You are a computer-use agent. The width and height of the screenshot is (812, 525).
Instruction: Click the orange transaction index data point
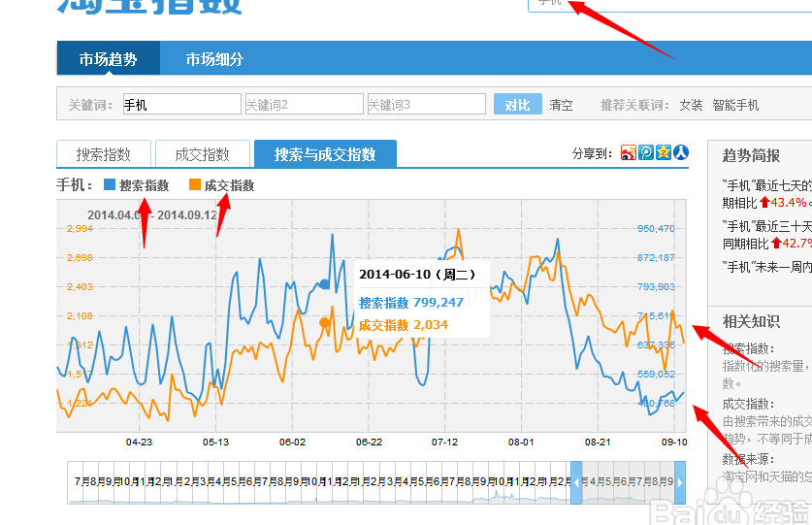point(325,323)
